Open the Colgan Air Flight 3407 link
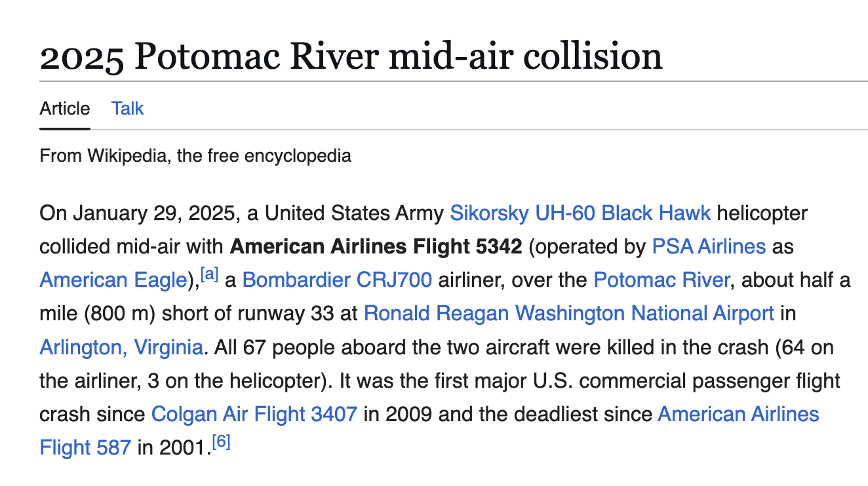 point(254,414)
